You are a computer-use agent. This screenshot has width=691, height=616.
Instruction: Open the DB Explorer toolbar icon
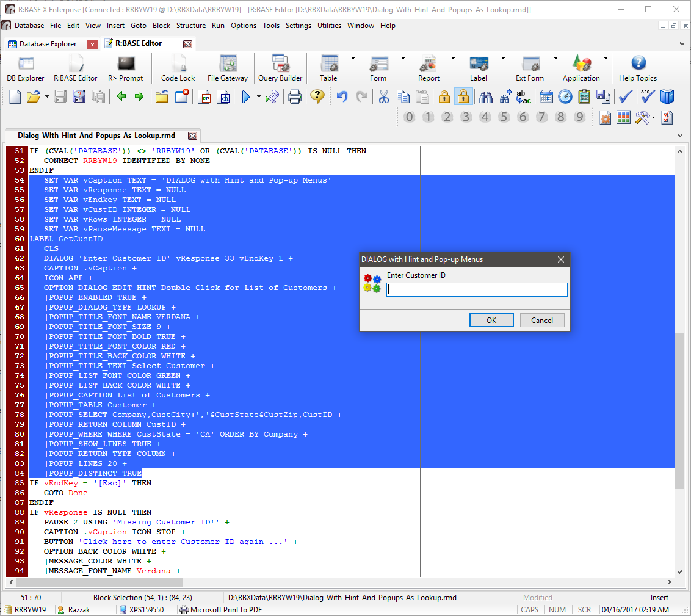26,68
